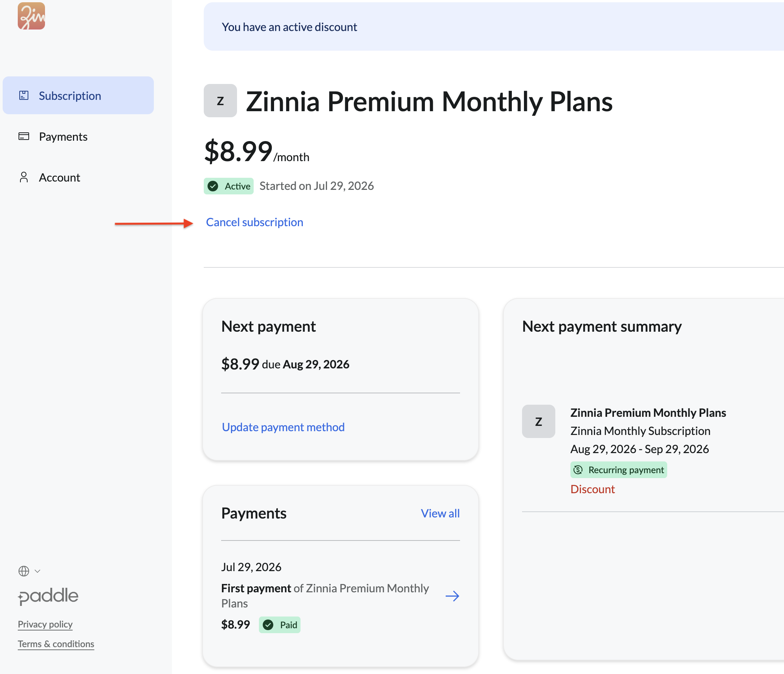The height and width of the screenshot is (674, 784).
Task: Click the active discount banner text
Action: [290, 27]
